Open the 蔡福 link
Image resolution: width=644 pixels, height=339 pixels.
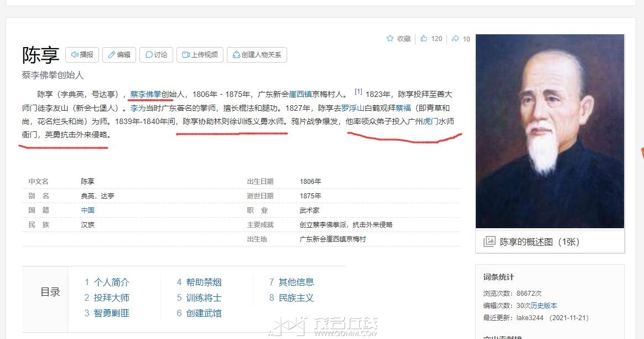(x=403, y=108)
